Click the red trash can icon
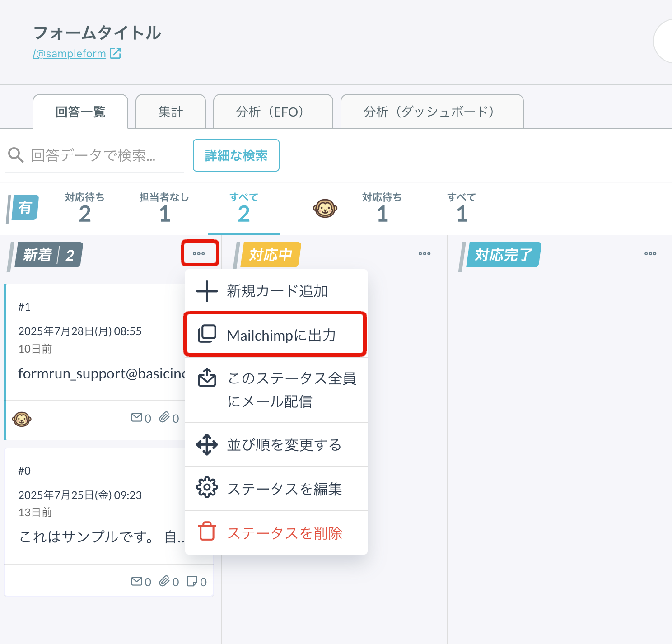 (207, 531)
